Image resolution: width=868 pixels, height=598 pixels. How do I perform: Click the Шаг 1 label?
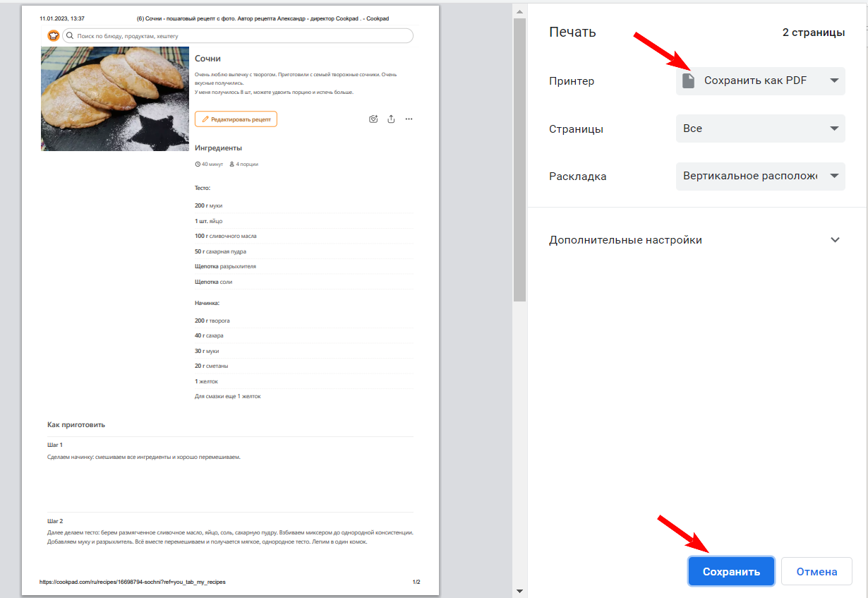55,445
